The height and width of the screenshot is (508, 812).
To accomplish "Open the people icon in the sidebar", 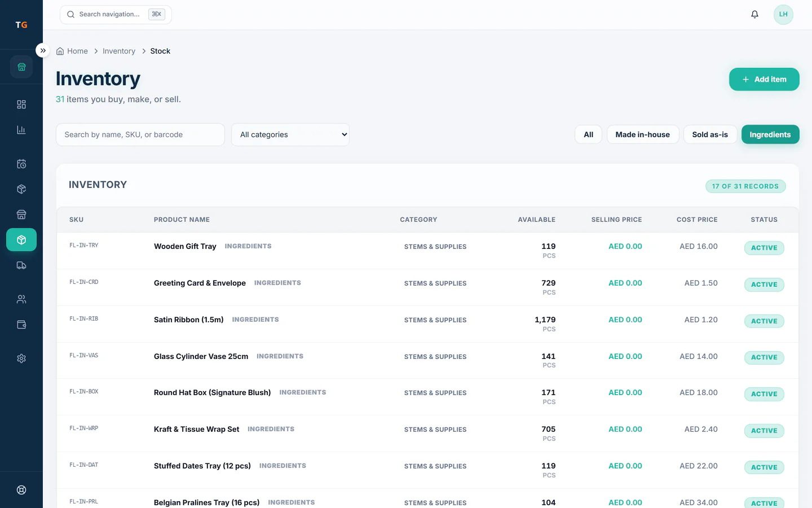I will (x=21, y=299).
